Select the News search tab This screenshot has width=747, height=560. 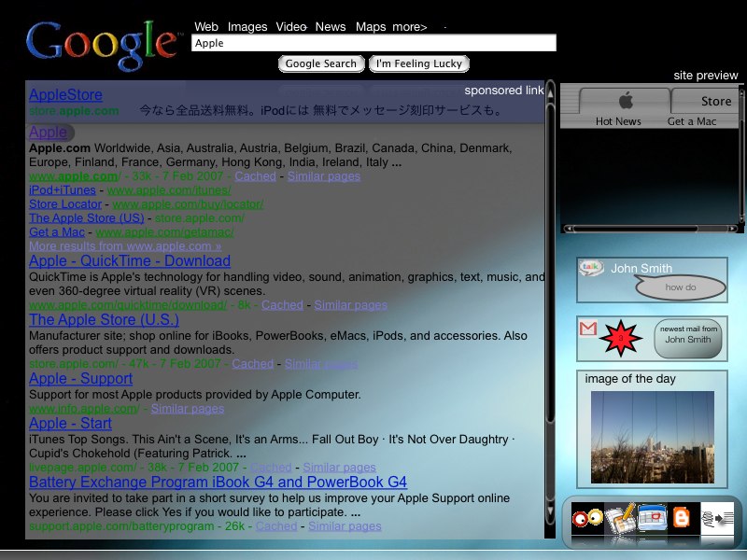click(x=331, y=27)
